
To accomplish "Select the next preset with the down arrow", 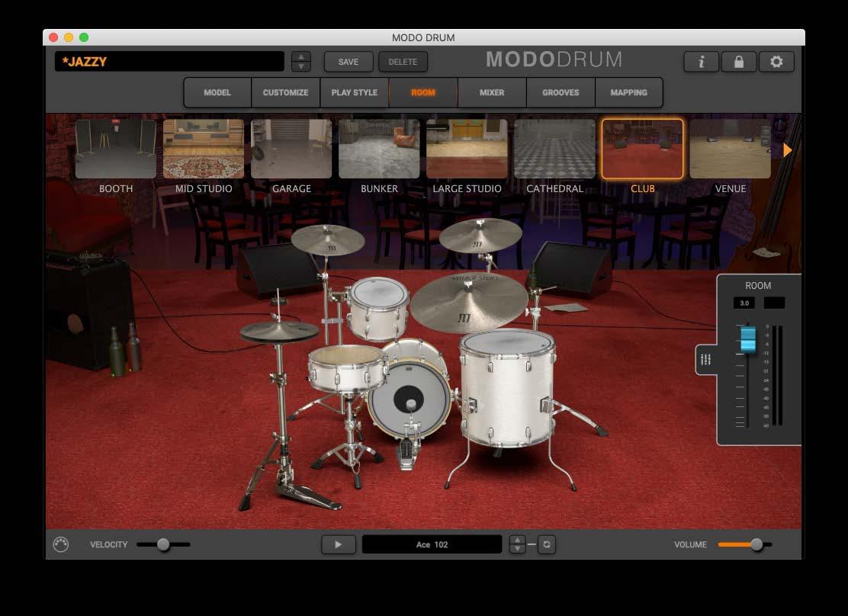I will 301,66.
